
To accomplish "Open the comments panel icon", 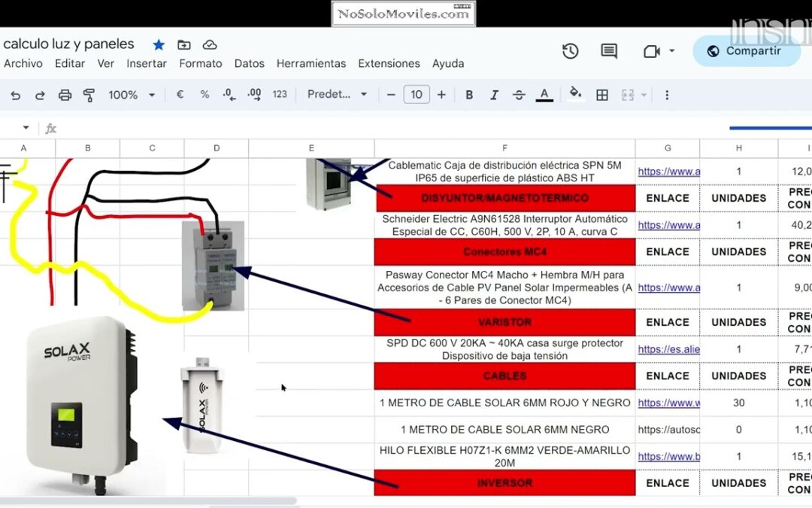I will (x=609, y=51).
